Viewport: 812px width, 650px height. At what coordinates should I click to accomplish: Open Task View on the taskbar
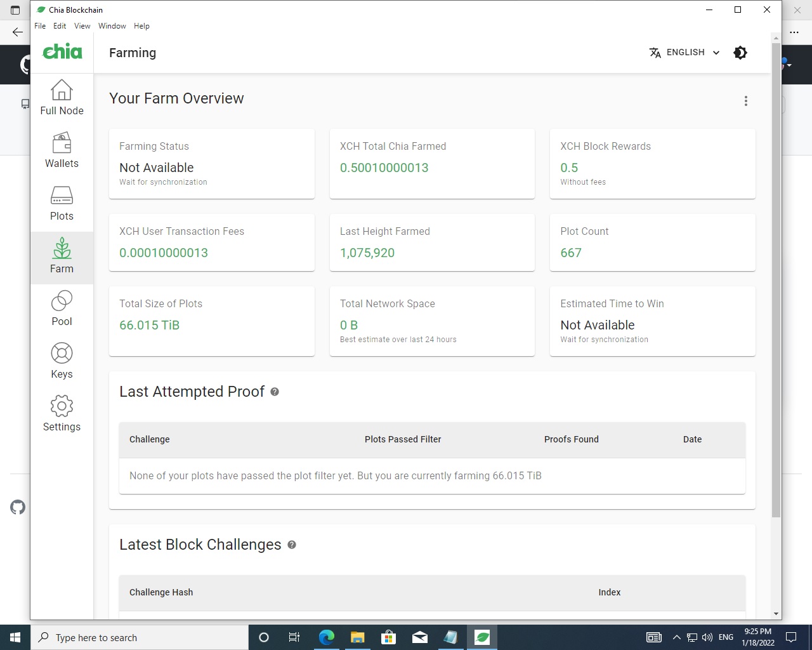[294, 637]
